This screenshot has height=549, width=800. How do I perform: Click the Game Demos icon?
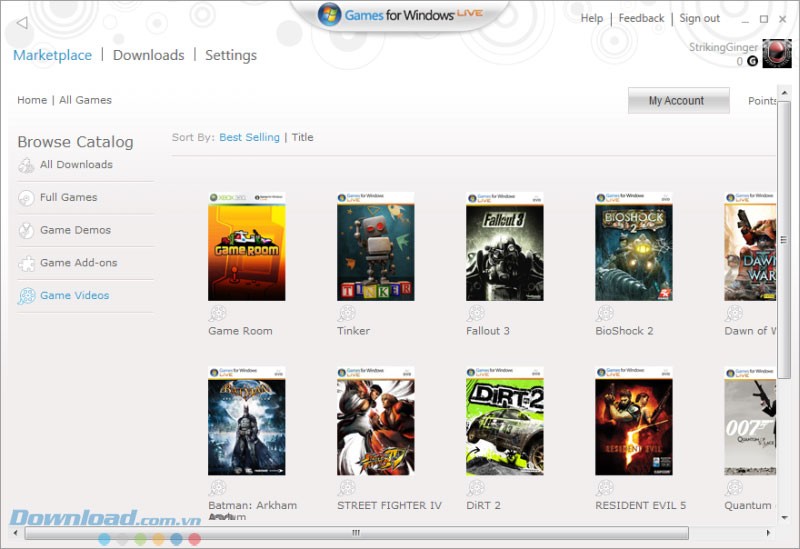(26, 231)
